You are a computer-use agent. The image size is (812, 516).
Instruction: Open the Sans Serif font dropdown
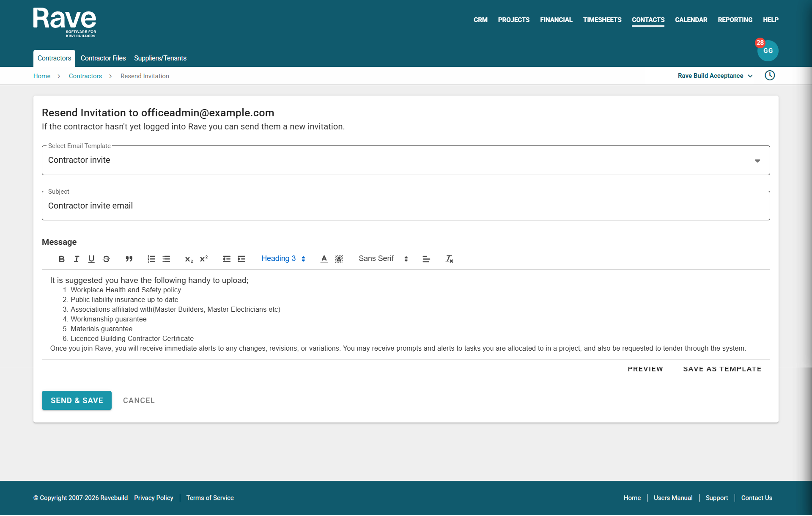point(383,258)
